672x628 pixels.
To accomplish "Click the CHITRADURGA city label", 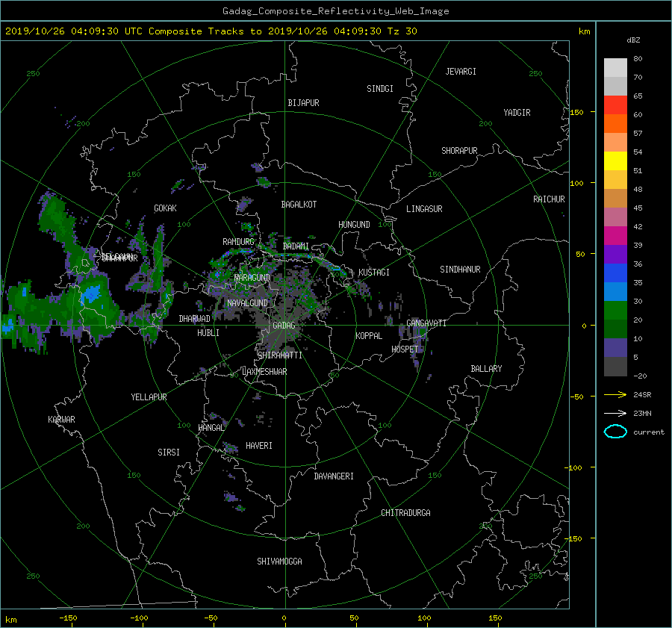I will 405,513.
